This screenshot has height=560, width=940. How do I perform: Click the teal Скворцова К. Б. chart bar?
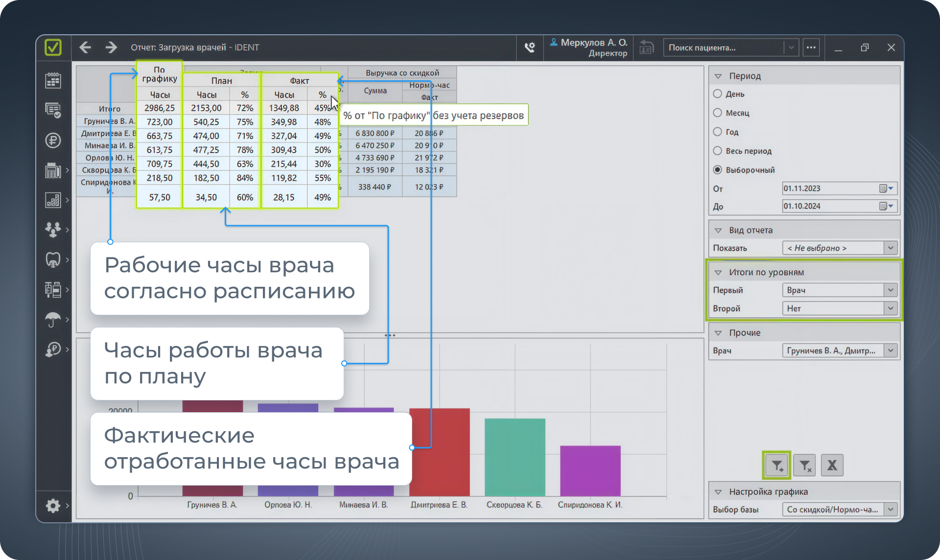pyautogui.click(x=515, y=457)
